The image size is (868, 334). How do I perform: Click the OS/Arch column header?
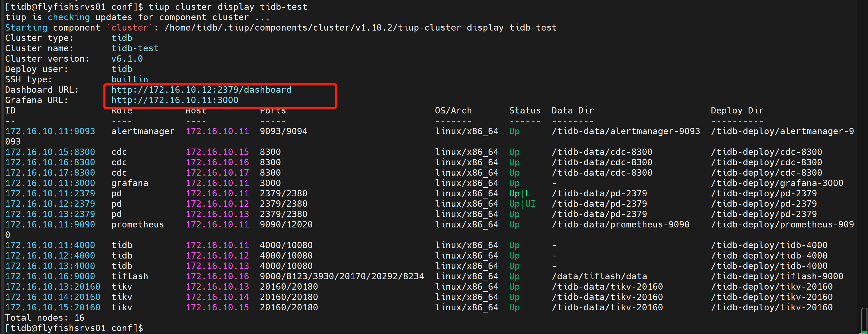pos(453,111)
